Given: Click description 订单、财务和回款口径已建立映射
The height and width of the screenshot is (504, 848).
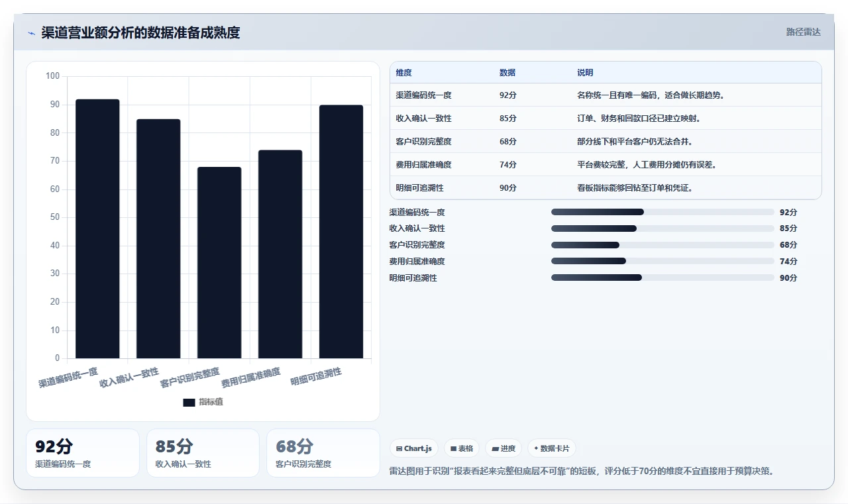Looking at the screenshot, I should click(x=639, y=119).
